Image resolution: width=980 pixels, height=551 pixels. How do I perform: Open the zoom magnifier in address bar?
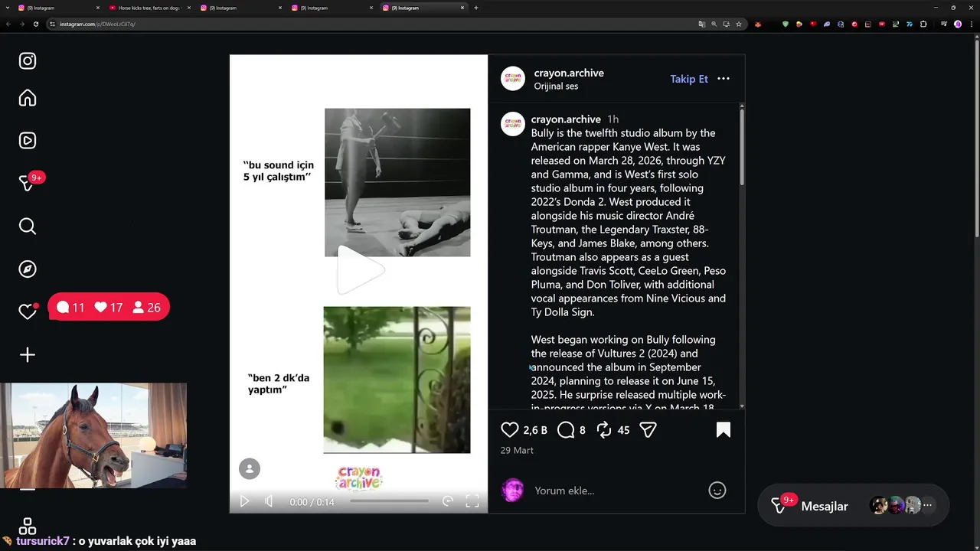[714, 24]
